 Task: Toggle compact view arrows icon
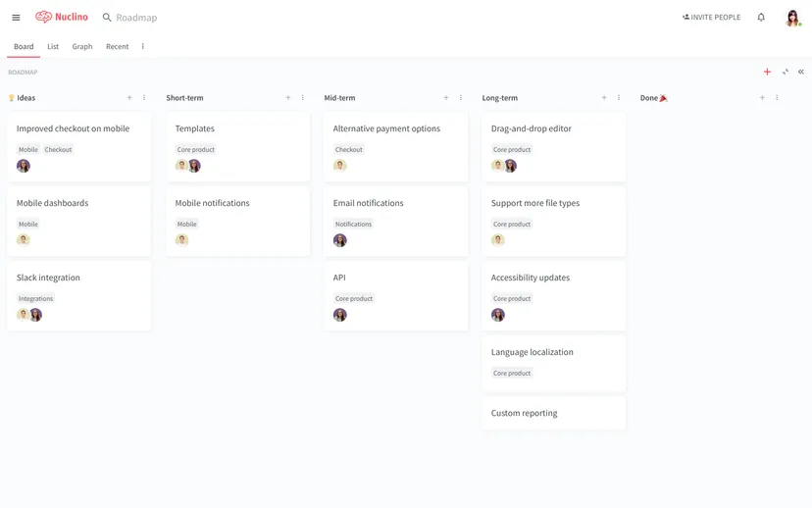click(x=786, y=72)
